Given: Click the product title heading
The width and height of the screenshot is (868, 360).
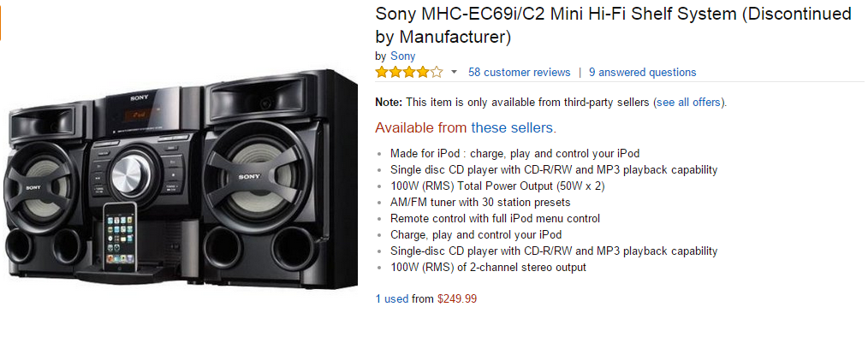Looking at the screenshot, I should (613, 26).
